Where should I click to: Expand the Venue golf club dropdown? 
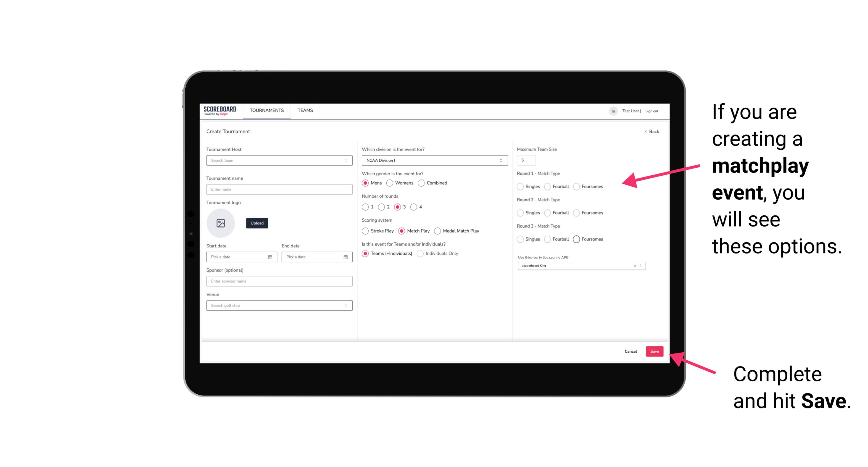click(345, 305)
